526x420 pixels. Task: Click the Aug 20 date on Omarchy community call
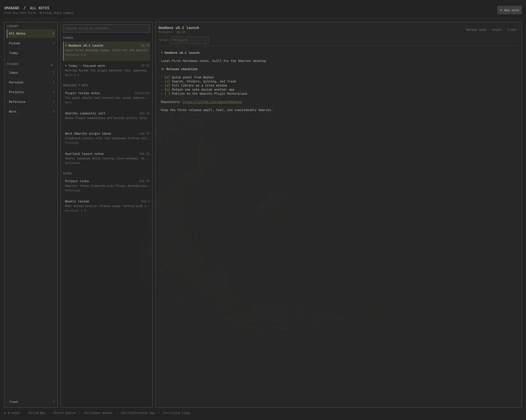tap(144, 113)
